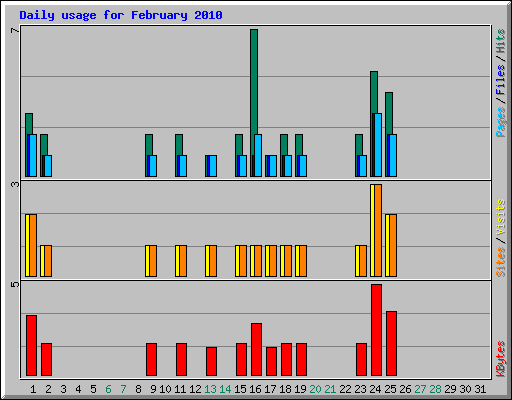Click the orange Sites bar for day 11

183,261
